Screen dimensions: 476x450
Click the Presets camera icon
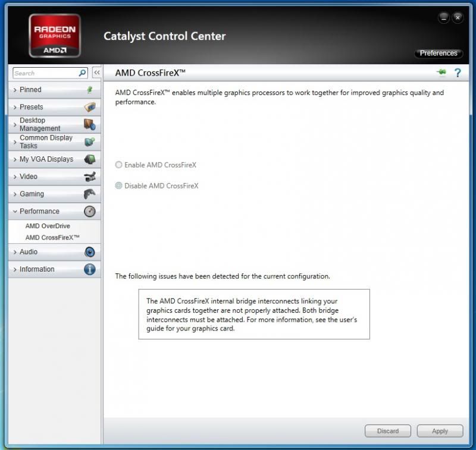point(90,107)
